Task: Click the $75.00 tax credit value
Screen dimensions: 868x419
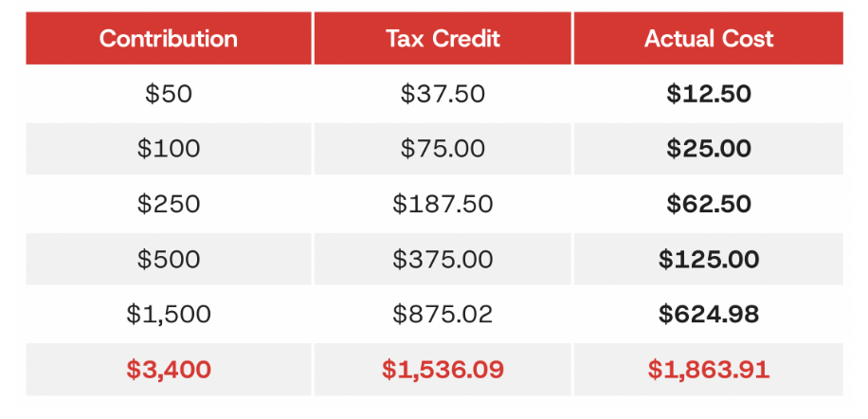Action: pyautogui.click(x=443, y=149)
